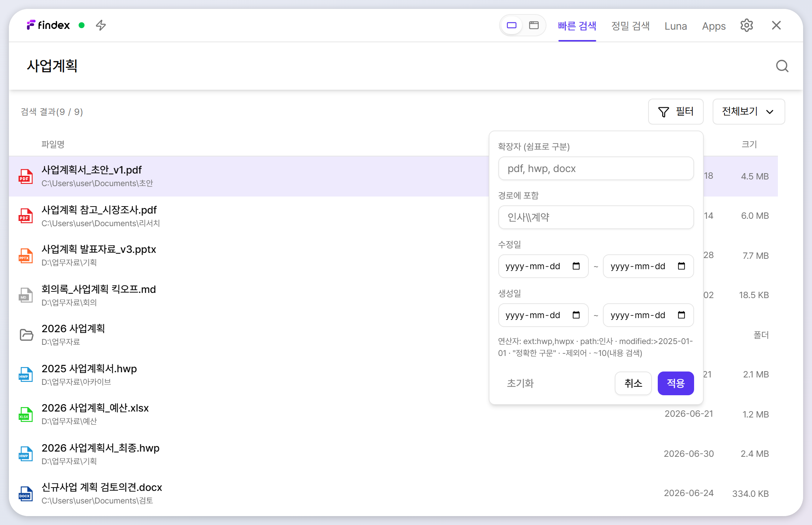Click the 생성일 start date field
This screenshot has height=525, width=812.
pyautogui.click(x=544, y=315)
